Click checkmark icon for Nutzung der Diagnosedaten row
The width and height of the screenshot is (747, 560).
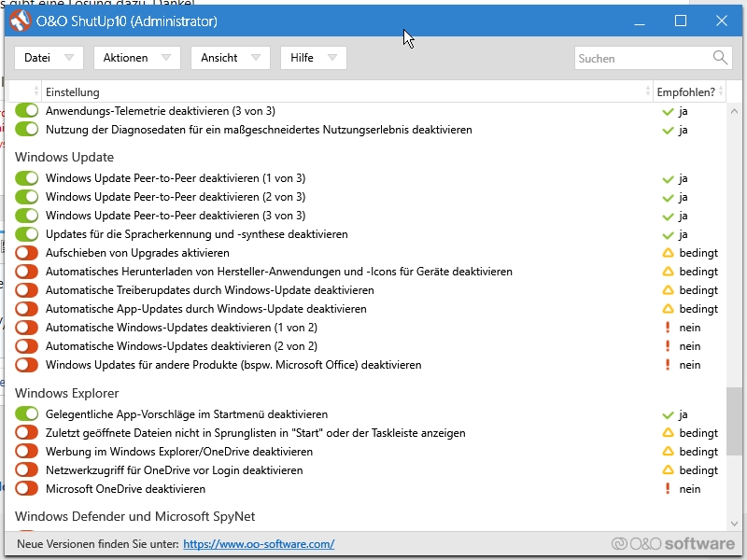(668, 130)
